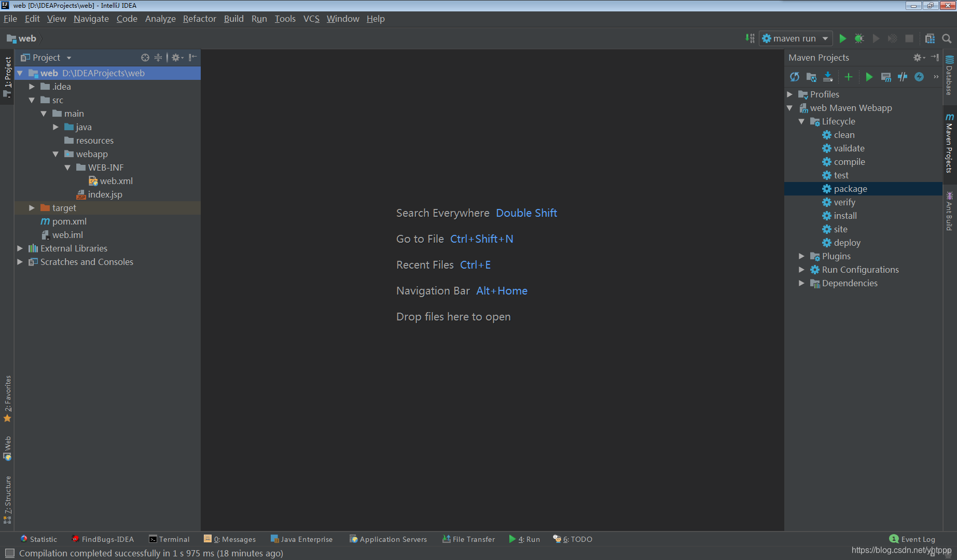Collapse the web project root node
The image size is (957, 560).
(x=20, y=73)
